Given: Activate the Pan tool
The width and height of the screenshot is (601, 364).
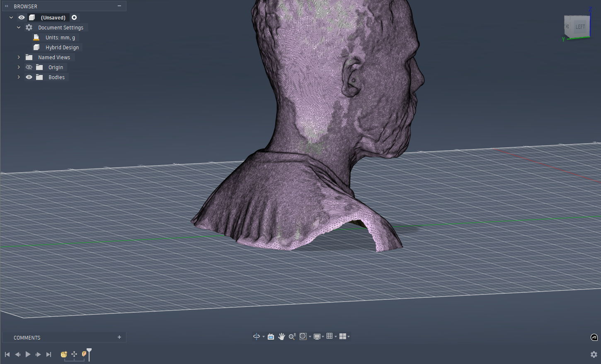Looking at the screenshot, I should point(282,336).
